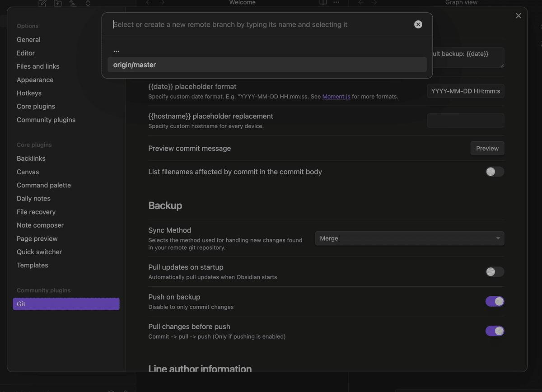542x392 pixels.
Task: Go to Community plugins settings
Action: 46,120
